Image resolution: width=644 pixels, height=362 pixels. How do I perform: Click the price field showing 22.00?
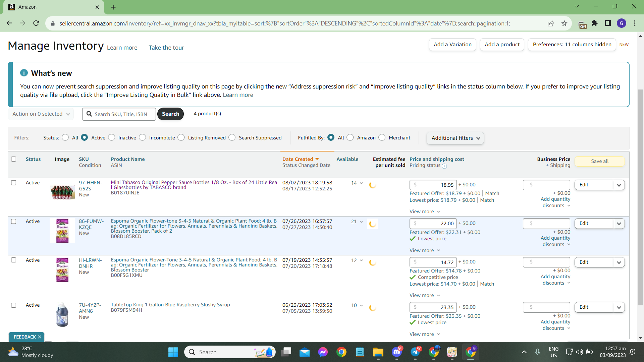click(x=433, y=224)
